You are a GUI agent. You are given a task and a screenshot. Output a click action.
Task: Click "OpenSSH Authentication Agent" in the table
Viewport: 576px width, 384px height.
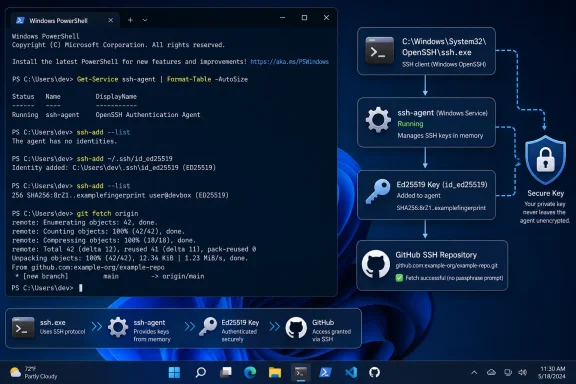click(148, 115)
